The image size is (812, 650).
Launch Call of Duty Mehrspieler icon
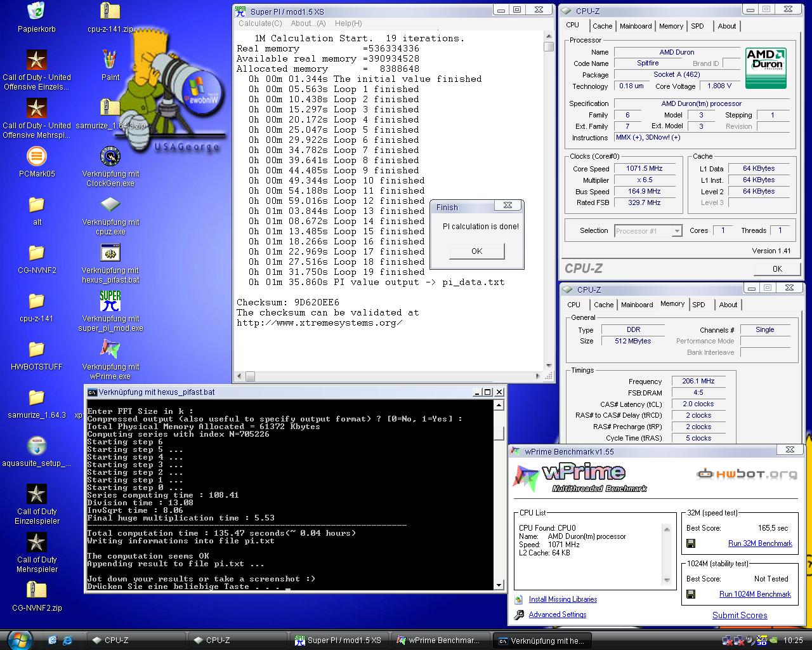point(37,542)
